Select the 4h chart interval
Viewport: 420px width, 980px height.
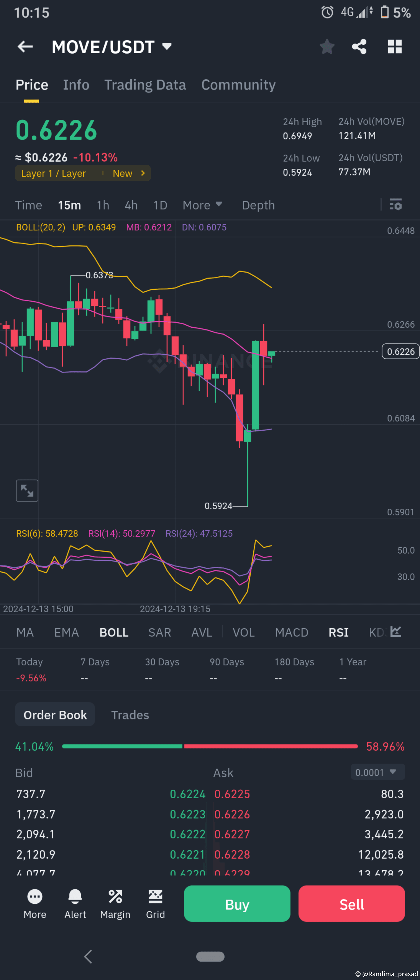(131, 205)
